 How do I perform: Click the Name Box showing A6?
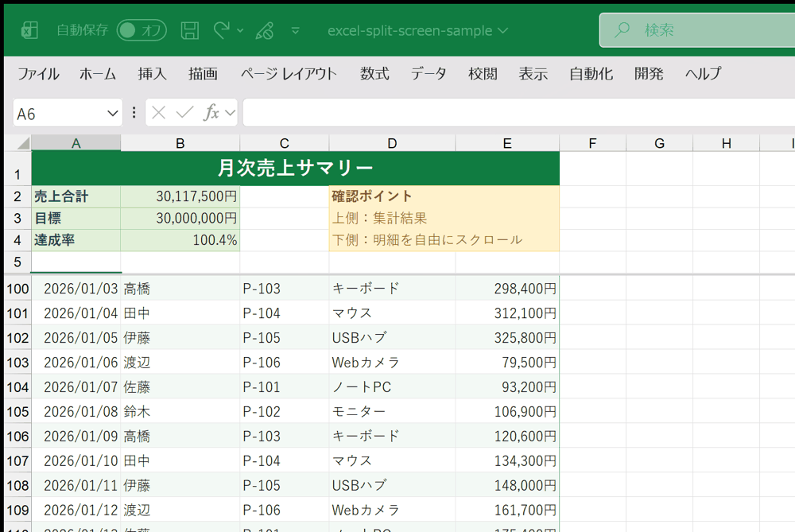58,114
